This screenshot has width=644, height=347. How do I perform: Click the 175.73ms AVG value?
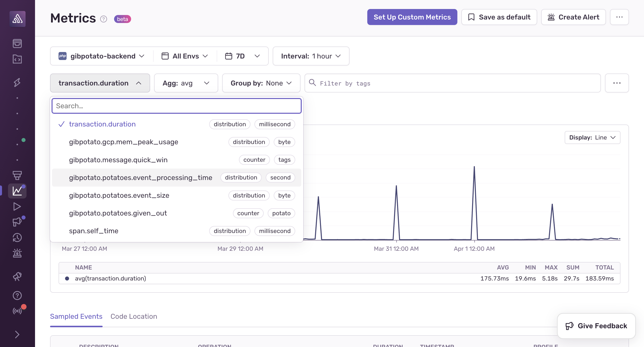(x=494, y=278)
